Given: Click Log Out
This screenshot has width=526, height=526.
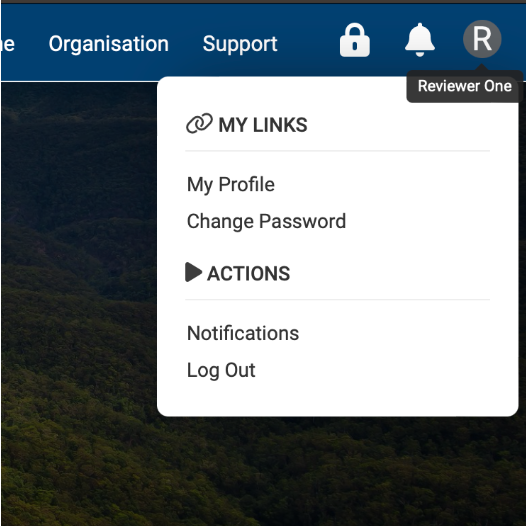Looking at the screenshot, I should coord(221,370).
